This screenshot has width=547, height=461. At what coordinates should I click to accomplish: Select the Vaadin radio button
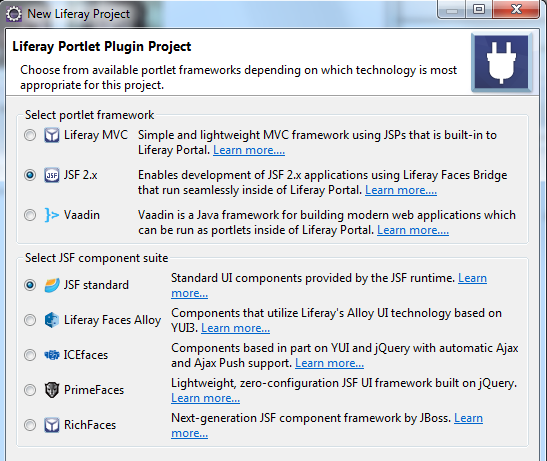click(30, 215)
